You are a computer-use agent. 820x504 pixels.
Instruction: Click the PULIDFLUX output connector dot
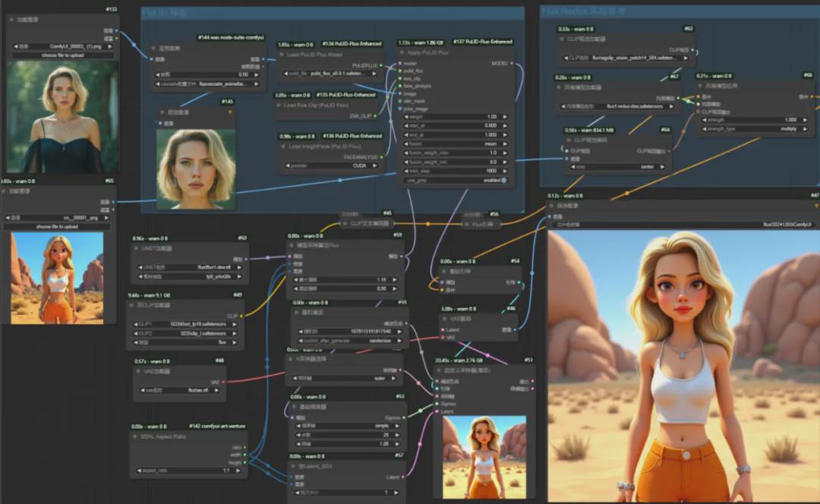[x=381, y=65]
